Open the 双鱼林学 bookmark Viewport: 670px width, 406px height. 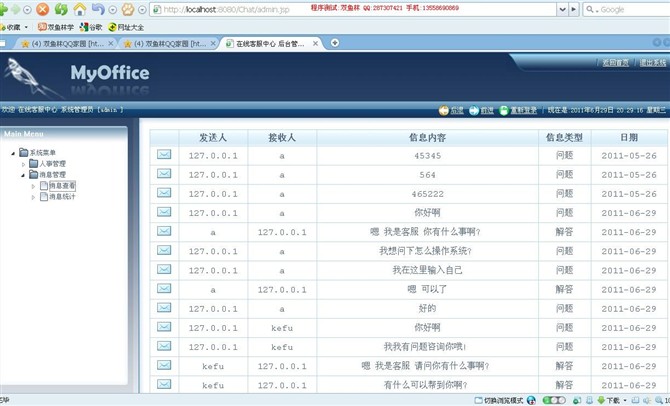(56, 27)
